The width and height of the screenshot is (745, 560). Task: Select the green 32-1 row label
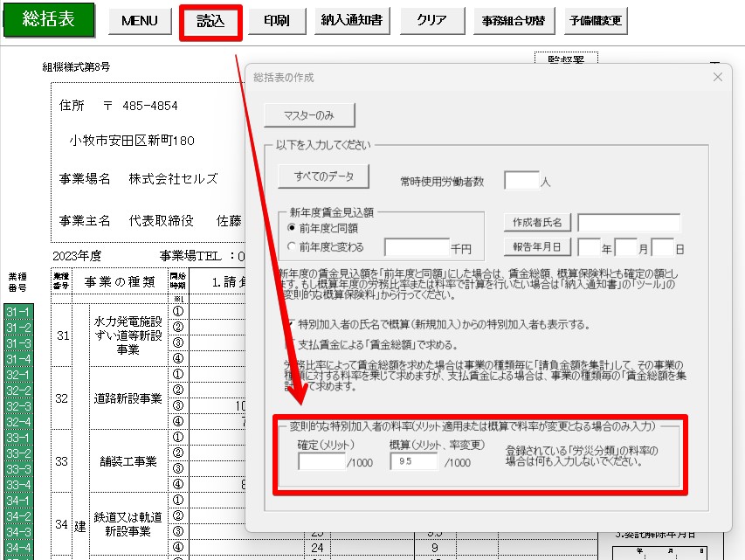click(x=18, y=375)
